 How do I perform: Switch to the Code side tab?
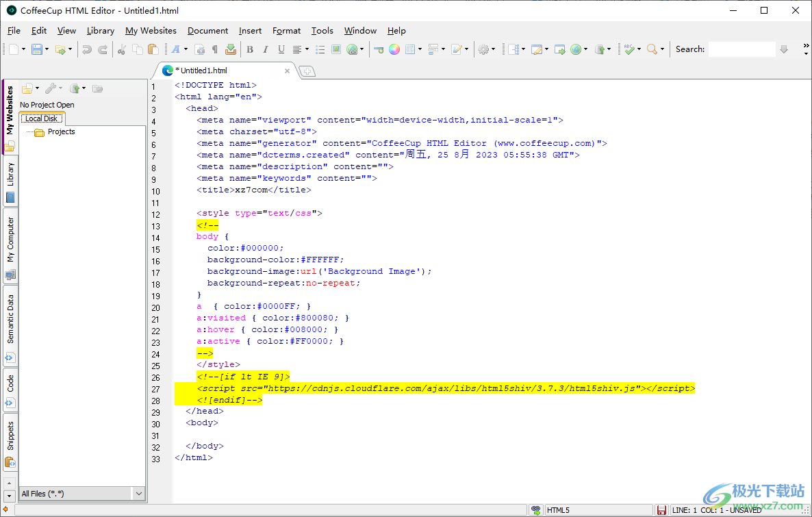click(x=10, y=390)
